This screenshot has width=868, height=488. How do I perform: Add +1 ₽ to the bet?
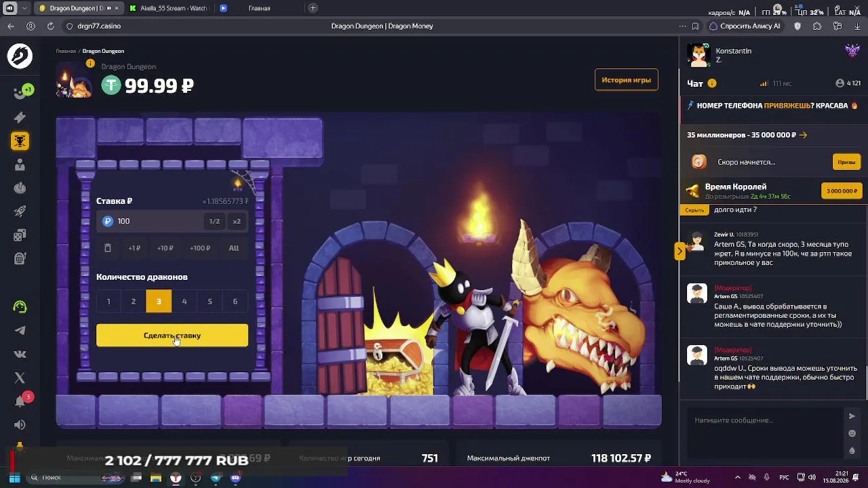pos(134,248)
